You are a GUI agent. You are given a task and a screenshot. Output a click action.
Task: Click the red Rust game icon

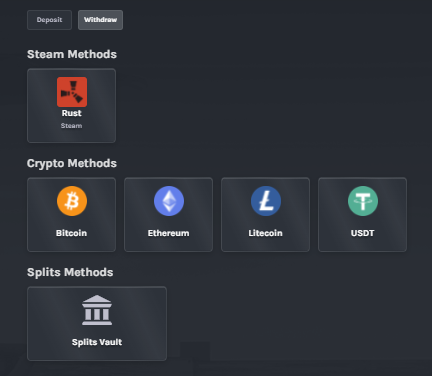tap(72, 92)
